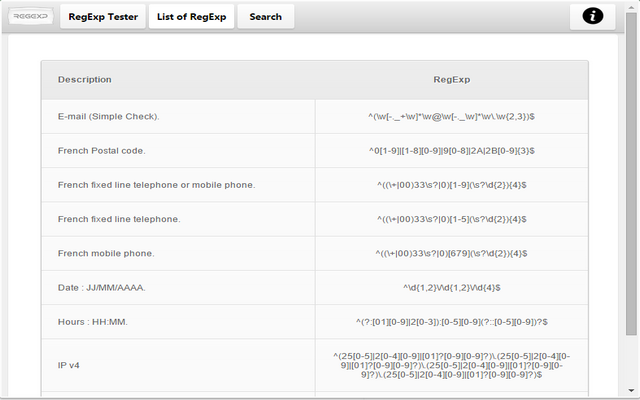Click the vertical scrollbar thumb
640x400 pixels.
[x=631, y=173]
